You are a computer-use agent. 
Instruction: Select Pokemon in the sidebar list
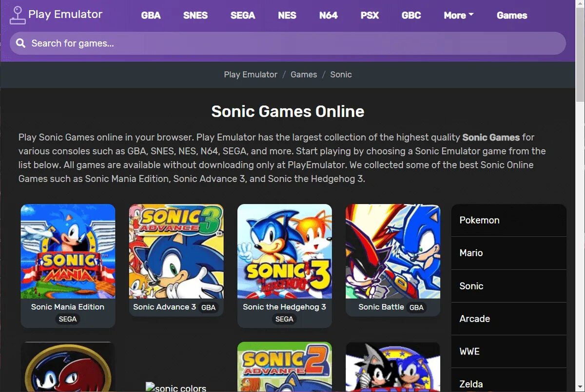point(508,220)
